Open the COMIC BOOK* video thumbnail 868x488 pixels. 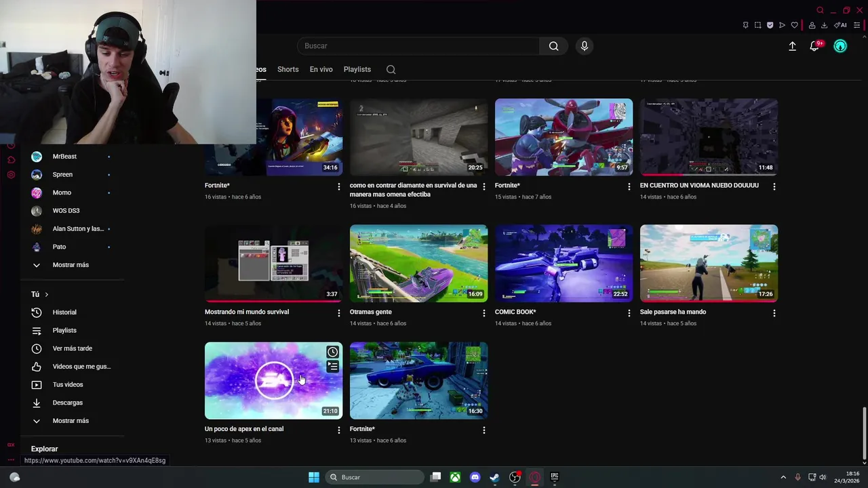(564, 263)
